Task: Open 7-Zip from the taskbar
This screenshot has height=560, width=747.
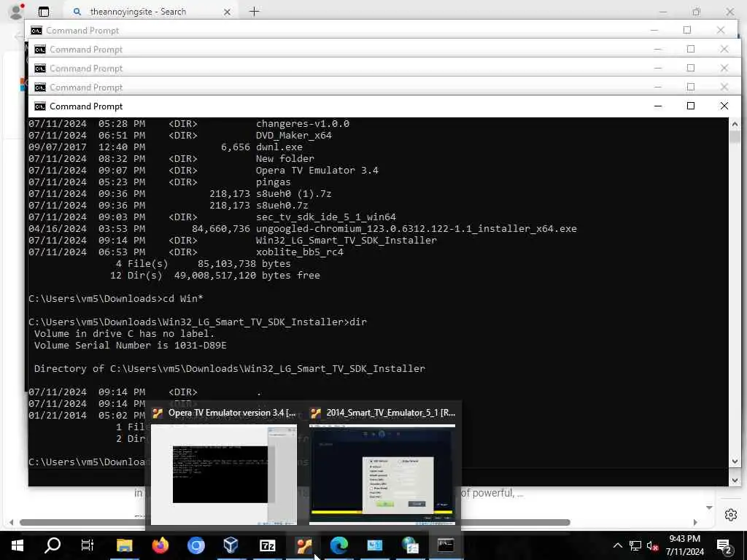Action: tap(267, 545)
